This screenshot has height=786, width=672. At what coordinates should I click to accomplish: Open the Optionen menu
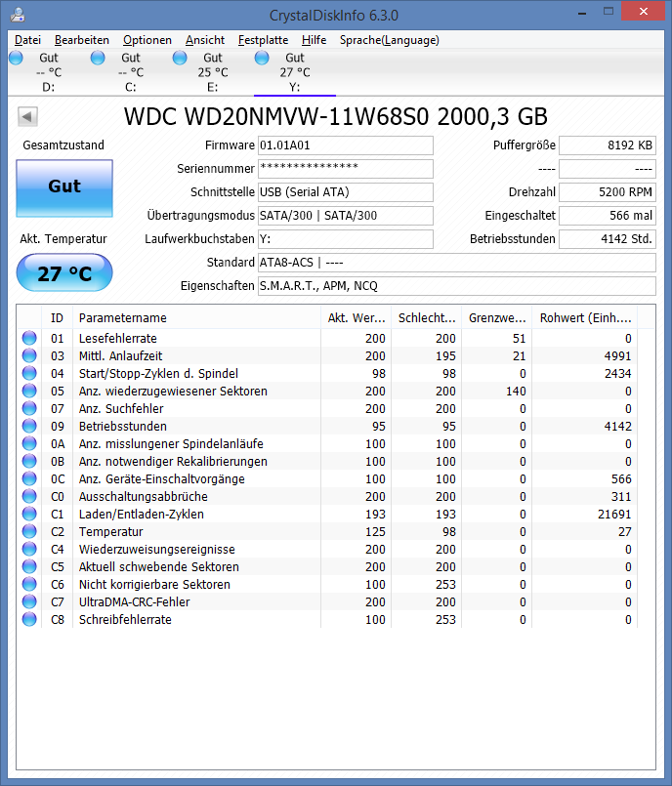pyautogui.click(x=147, y=40)
